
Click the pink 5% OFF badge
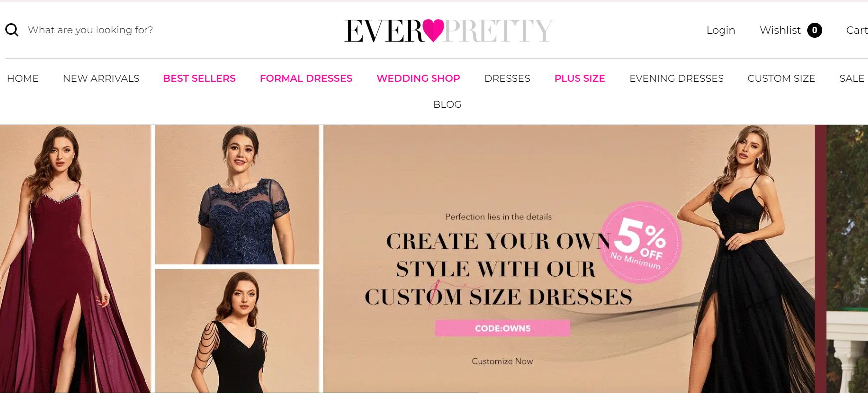point(640,243)
